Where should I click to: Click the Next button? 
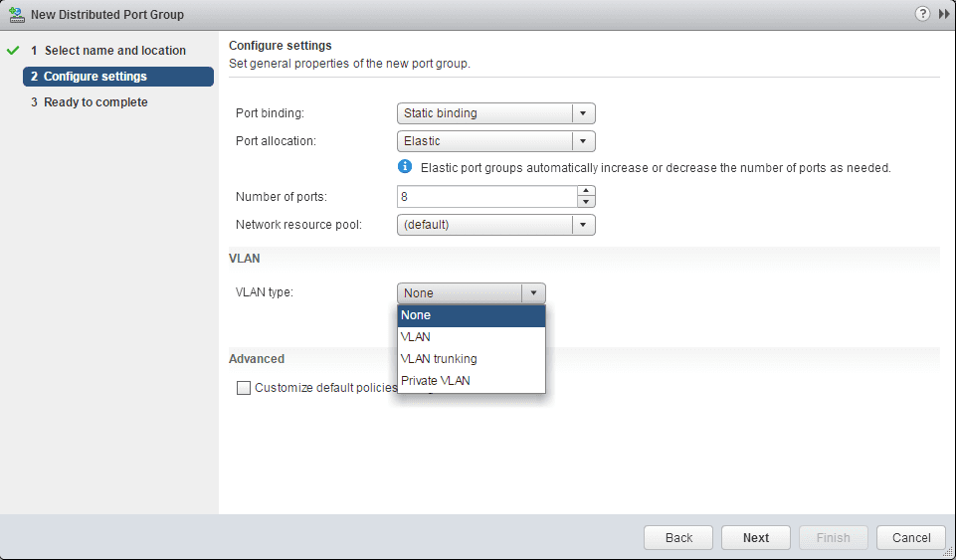(x=755, y=538)
